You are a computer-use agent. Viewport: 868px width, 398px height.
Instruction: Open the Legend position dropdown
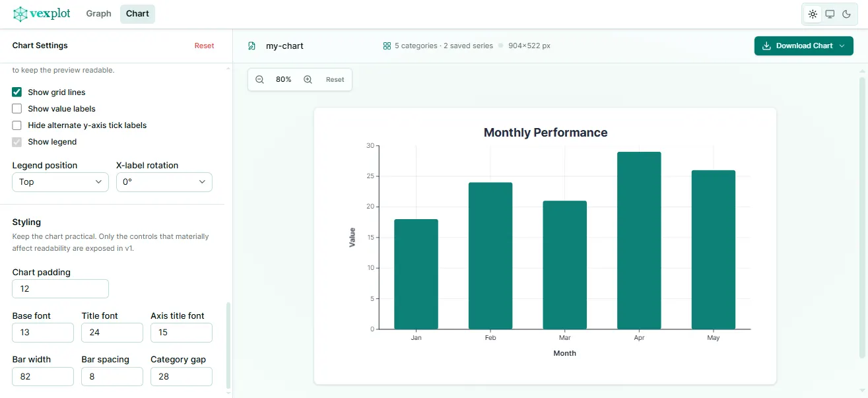[x=59, y=182]
